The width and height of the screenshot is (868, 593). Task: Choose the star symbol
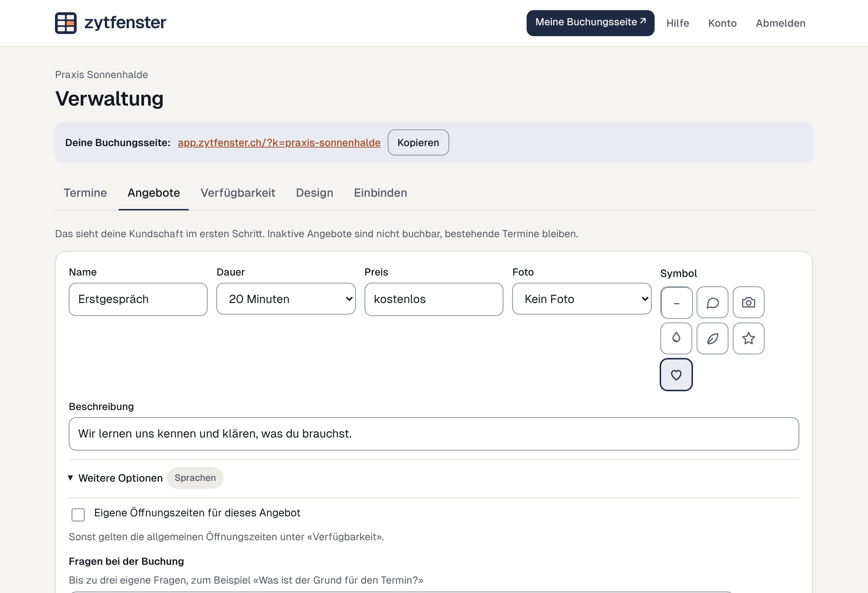tap(749, 338)
